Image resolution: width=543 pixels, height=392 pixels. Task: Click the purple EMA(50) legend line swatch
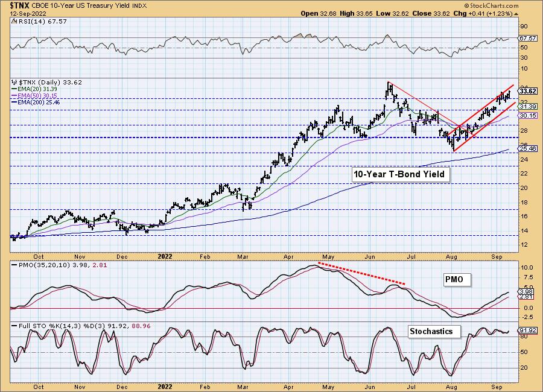pyautogui.click(x=14, y=95)
